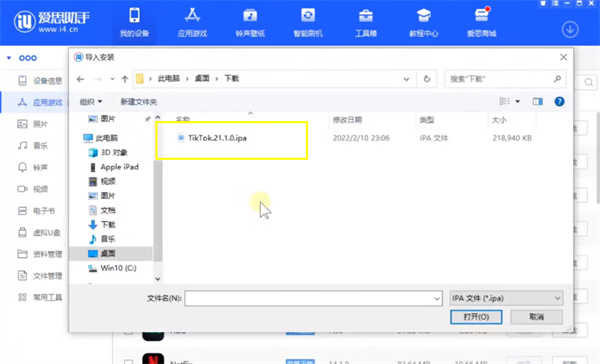Select 文件管理 in the i4 sidebar
600x364 pixels.
point(40,276)
